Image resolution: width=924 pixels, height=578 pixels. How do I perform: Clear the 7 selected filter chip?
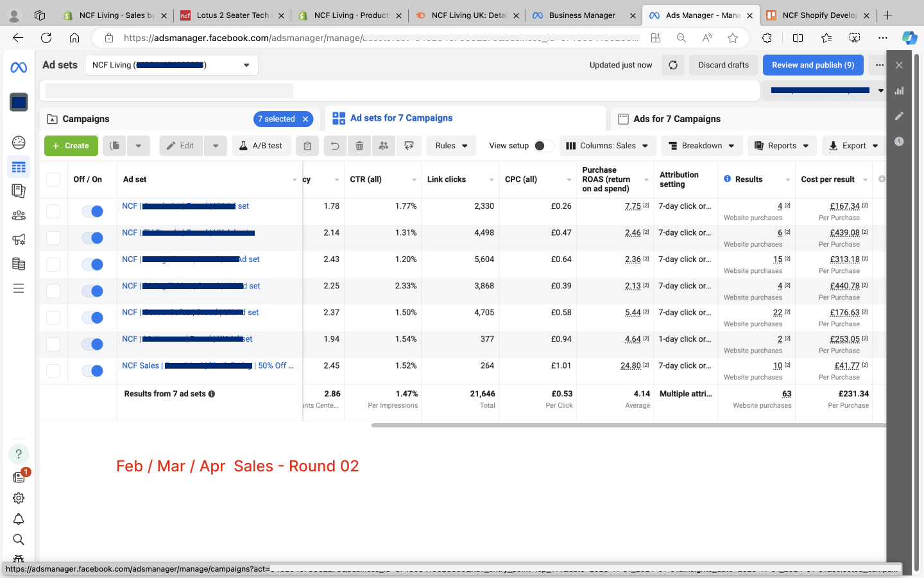click(305, 119)
